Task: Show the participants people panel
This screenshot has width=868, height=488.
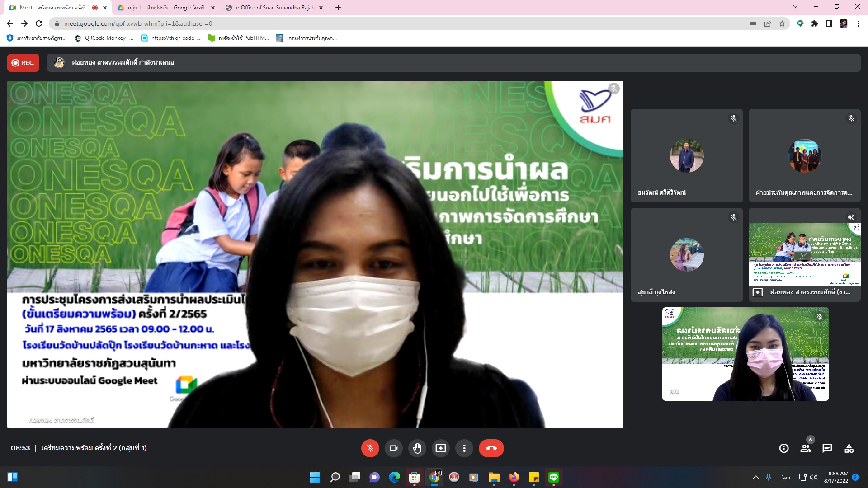Action: point(806,448)
